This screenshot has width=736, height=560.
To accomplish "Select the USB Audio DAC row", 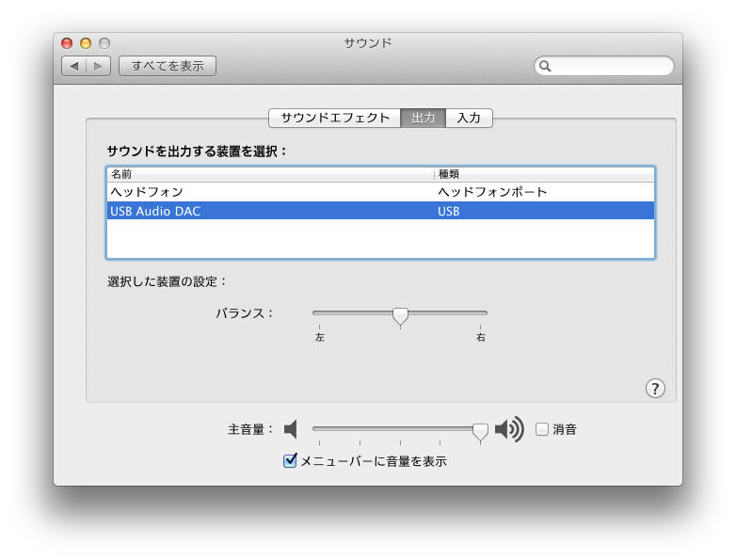I will pos(380,212).
